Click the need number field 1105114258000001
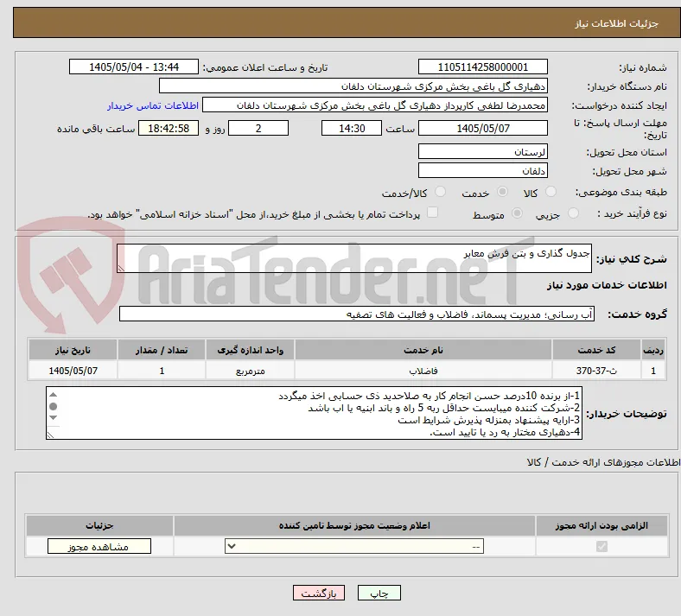The height and width of the screenshot is (616, 681). (x=482, y=67)
